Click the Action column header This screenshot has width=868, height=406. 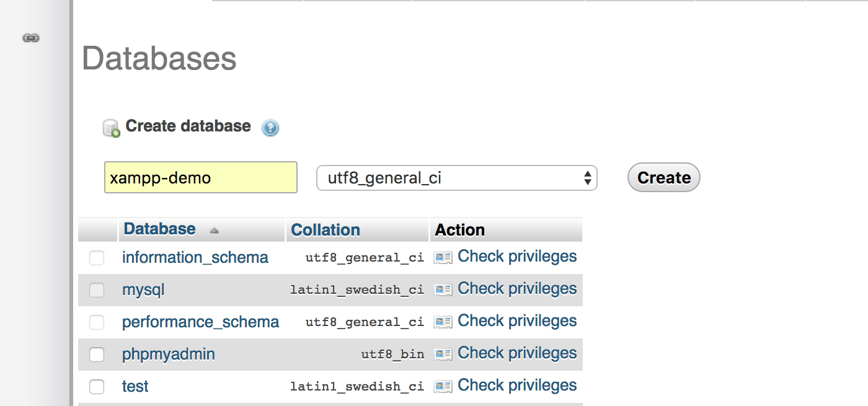tap(460, 230)
